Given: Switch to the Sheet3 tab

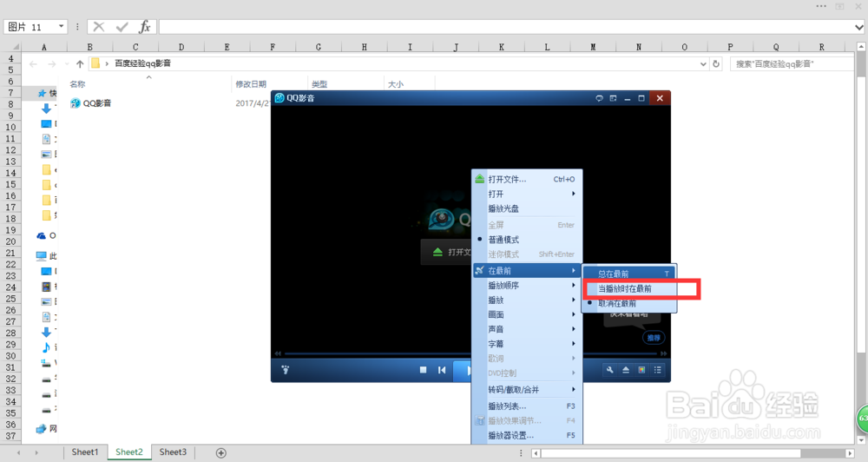Looking at the screenshot, I should tap(173, 452).
